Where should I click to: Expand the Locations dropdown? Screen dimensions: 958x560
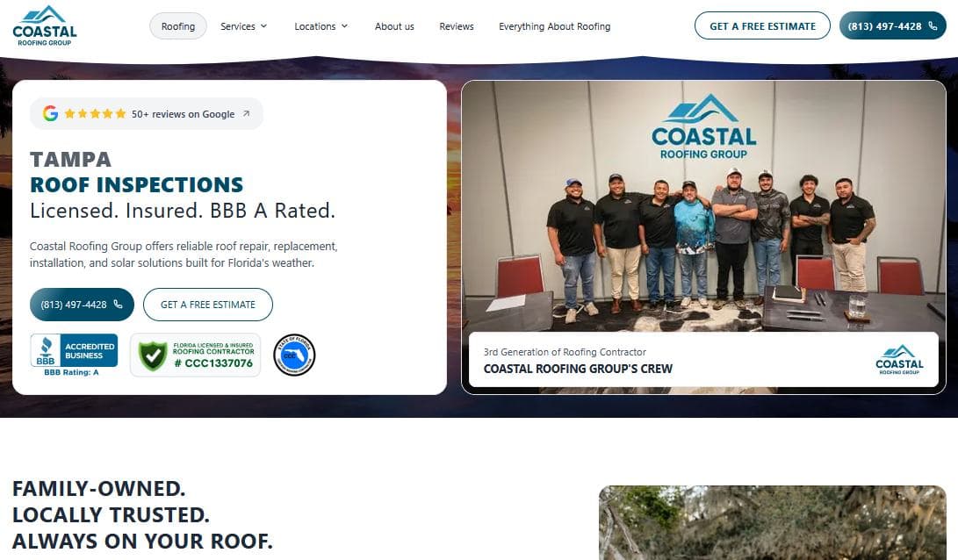tap(321, 26)
